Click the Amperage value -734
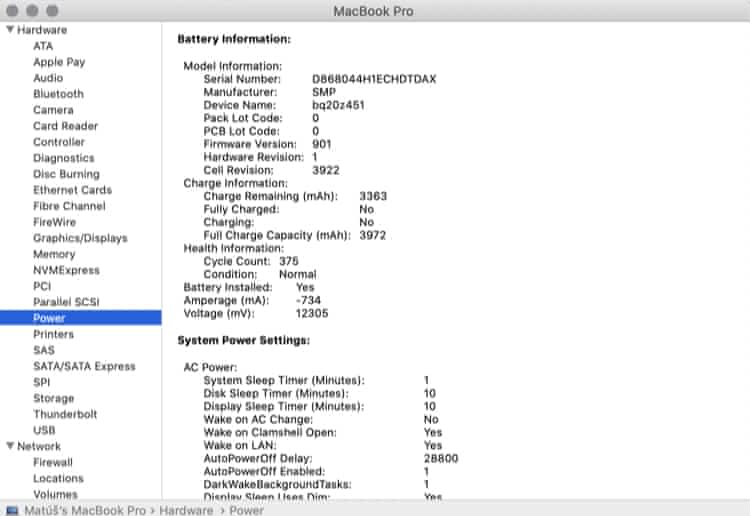 coord(308,300)
